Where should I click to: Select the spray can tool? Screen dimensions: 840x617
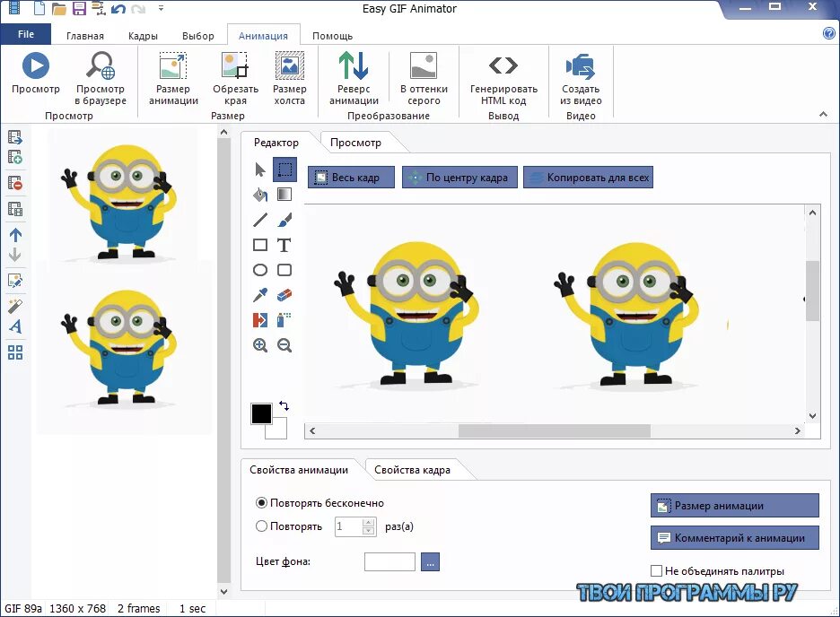point(284,320)
